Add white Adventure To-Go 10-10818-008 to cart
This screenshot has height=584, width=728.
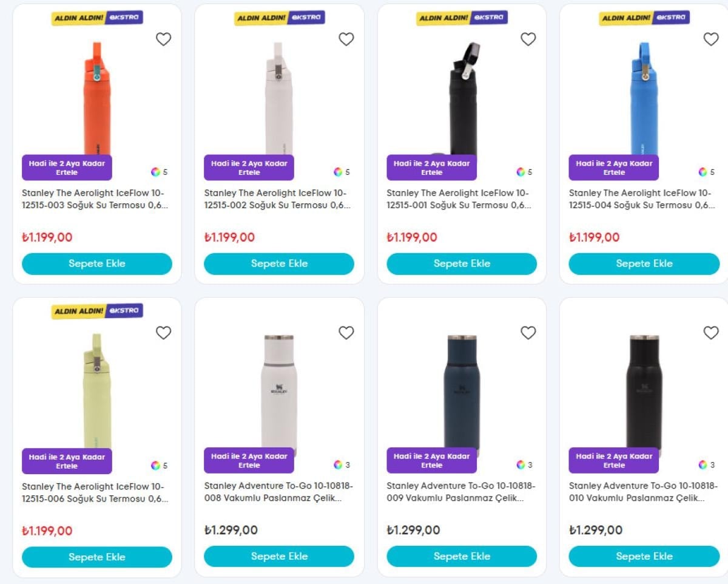click(279, 556)
